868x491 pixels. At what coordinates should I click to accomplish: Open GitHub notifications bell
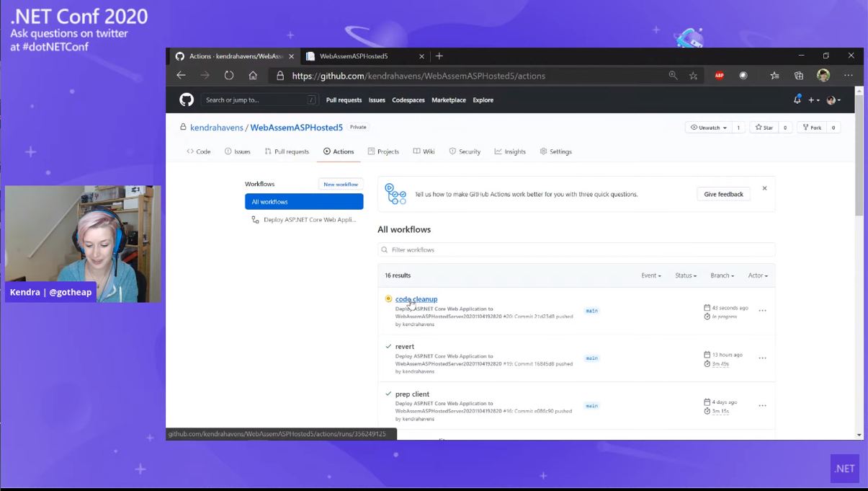coord(797,99)
